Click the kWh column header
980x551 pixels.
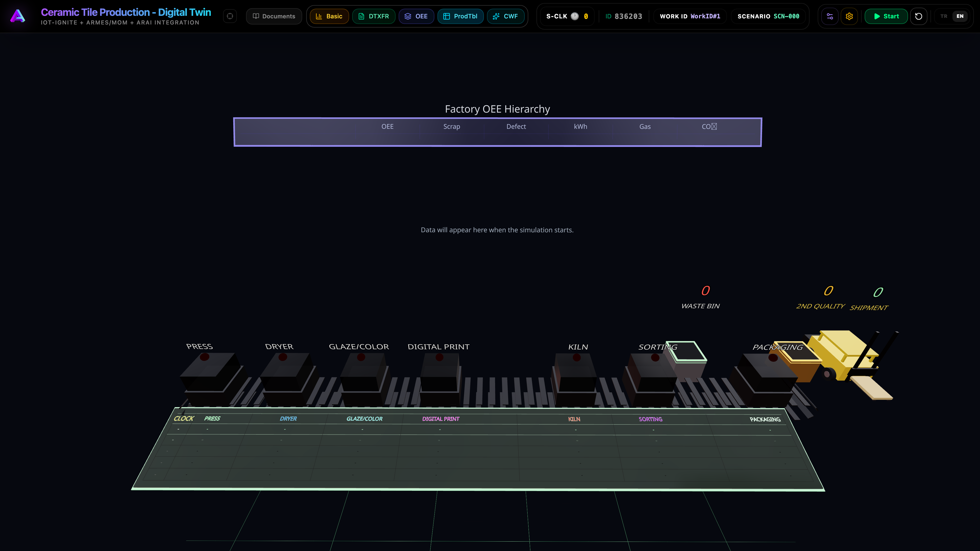coord(581,127)
